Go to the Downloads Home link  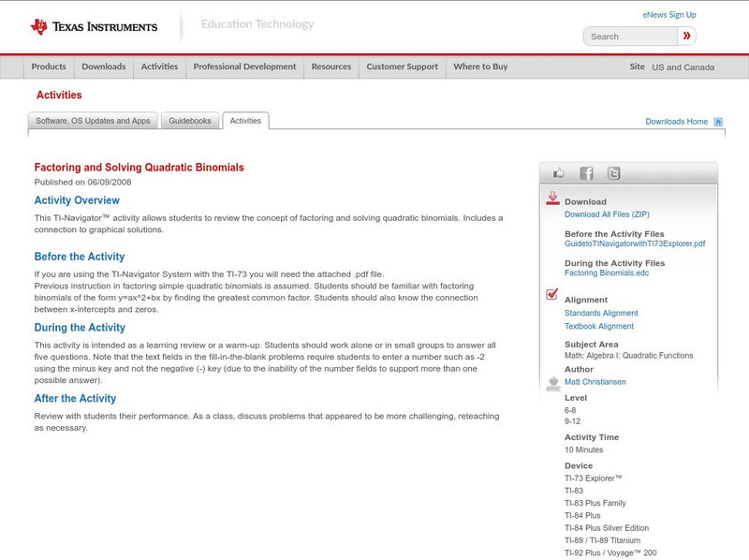click(x=676, y=122)
